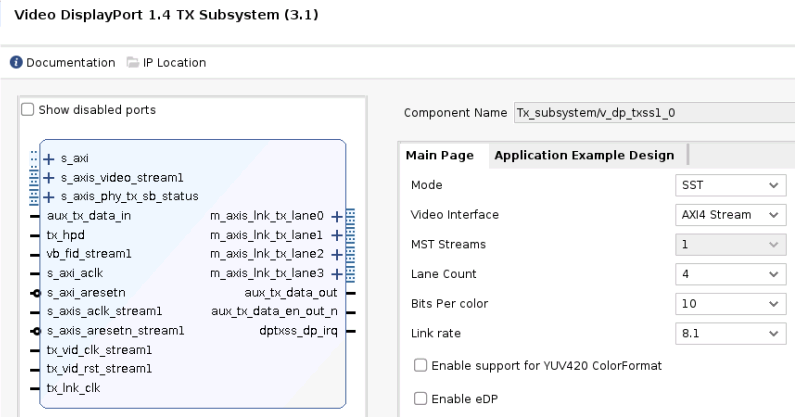
Task: Expand m_axis_lnk_tx_lane1 plus icon
Action: tap(337, 235)
